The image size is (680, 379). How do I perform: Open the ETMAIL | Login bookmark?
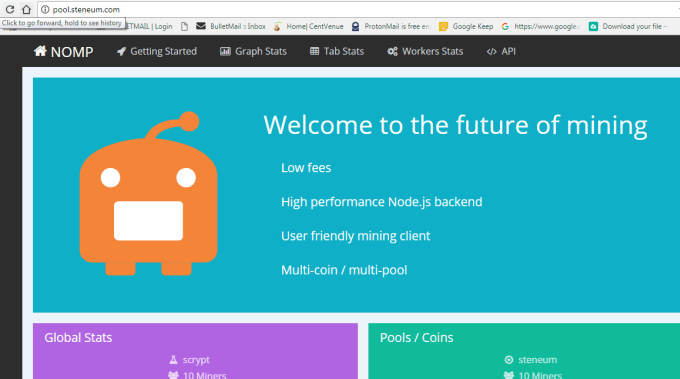(x=149, y=26)
